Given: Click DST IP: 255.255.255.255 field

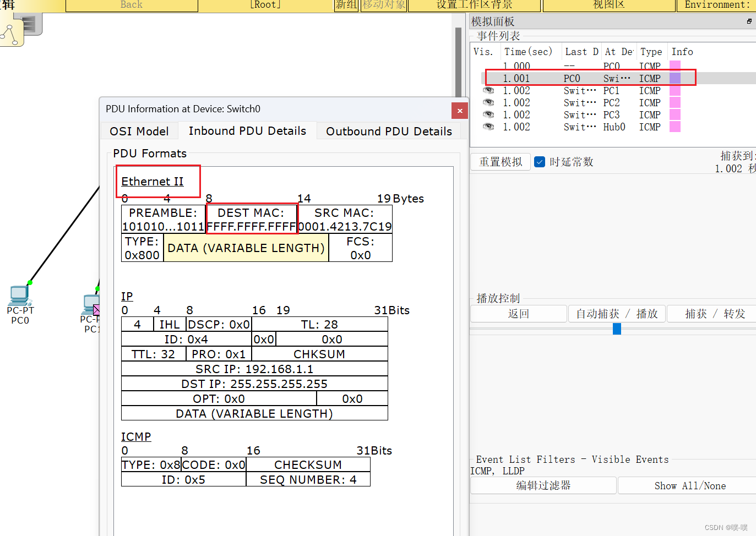Looking at the screenshot, I should [254, 384].
